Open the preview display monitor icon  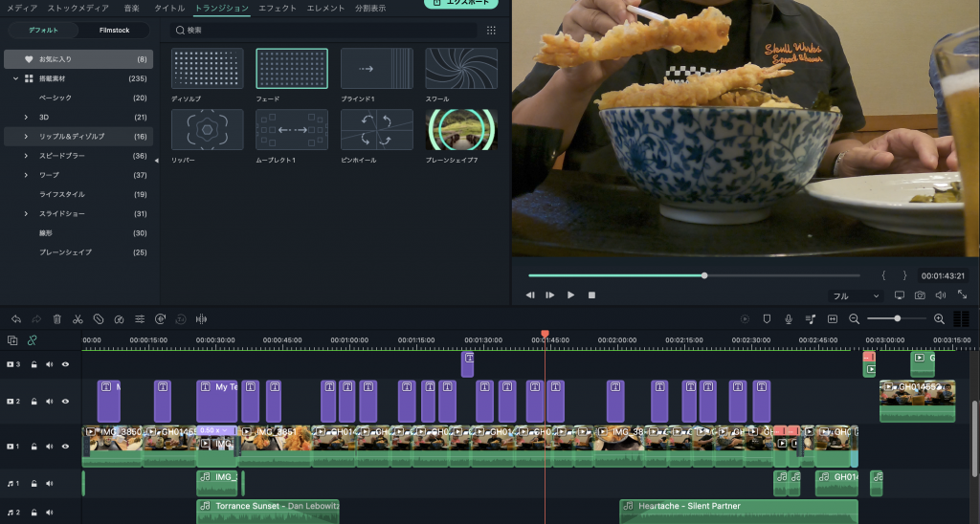pyautogui.click(x=900, y=295)
